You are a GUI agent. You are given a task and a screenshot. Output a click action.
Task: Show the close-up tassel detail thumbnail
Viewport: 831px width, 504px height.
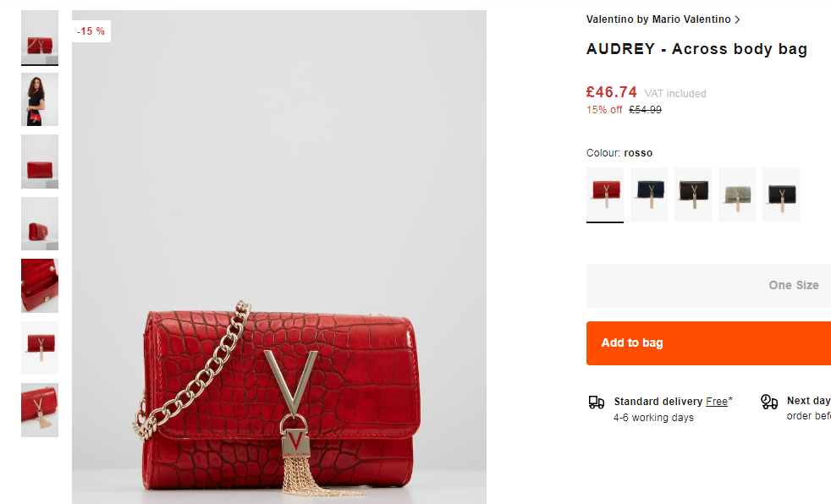40,410
